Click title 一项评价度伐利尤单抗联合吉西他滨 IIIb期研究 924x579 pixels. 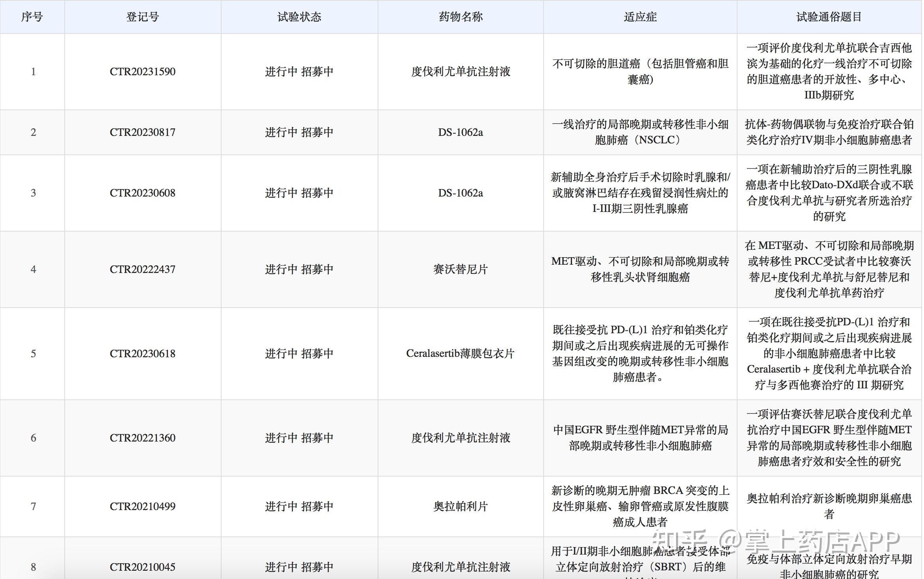coord(829,72)
